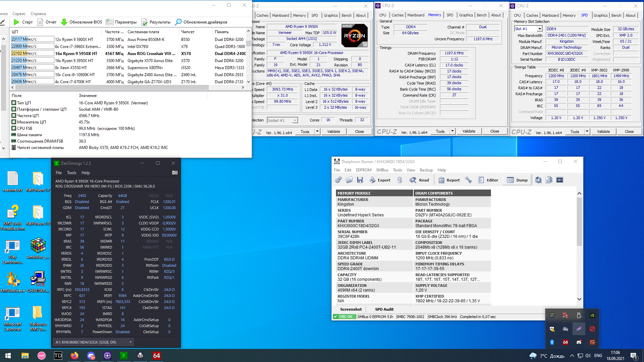Click the Обновления драйверов magnifier icon
The image size is (644, 362).
[x=179, y=22]
